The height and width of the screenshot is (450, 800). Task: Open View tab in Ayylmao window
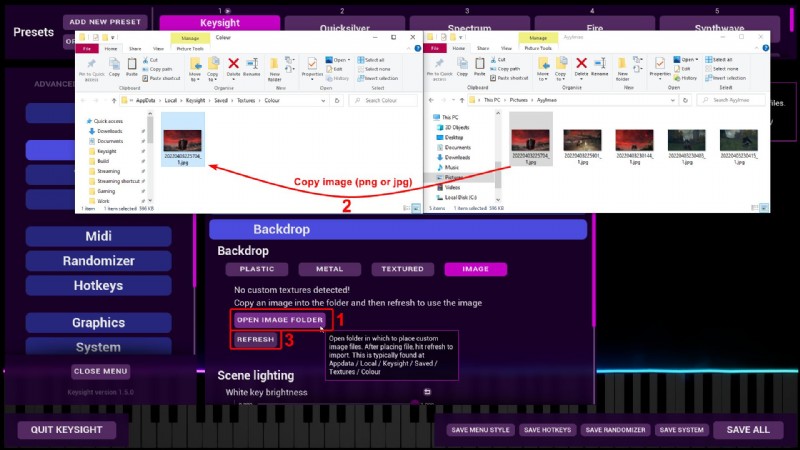pyautogui.click(x=506, y=48)
